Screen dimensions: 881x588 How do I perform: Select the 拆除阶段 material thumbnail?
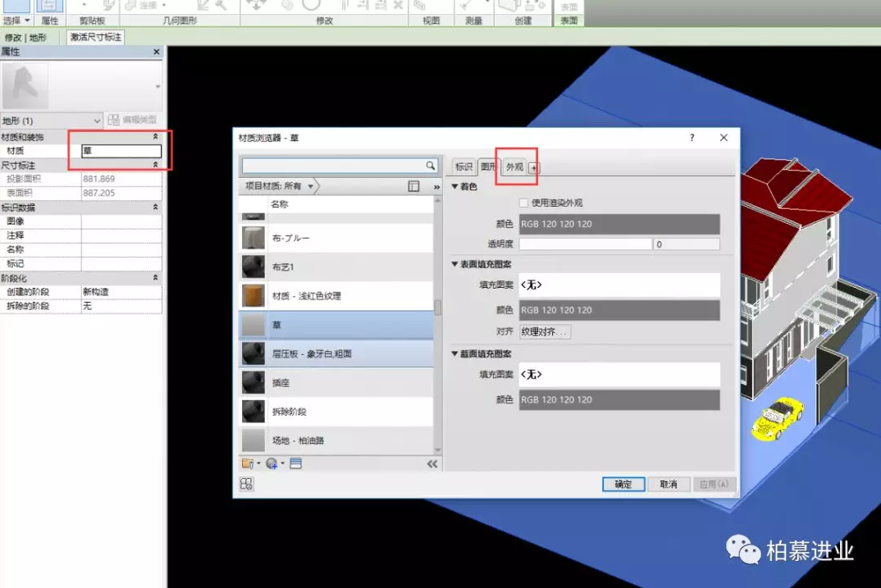253,412
